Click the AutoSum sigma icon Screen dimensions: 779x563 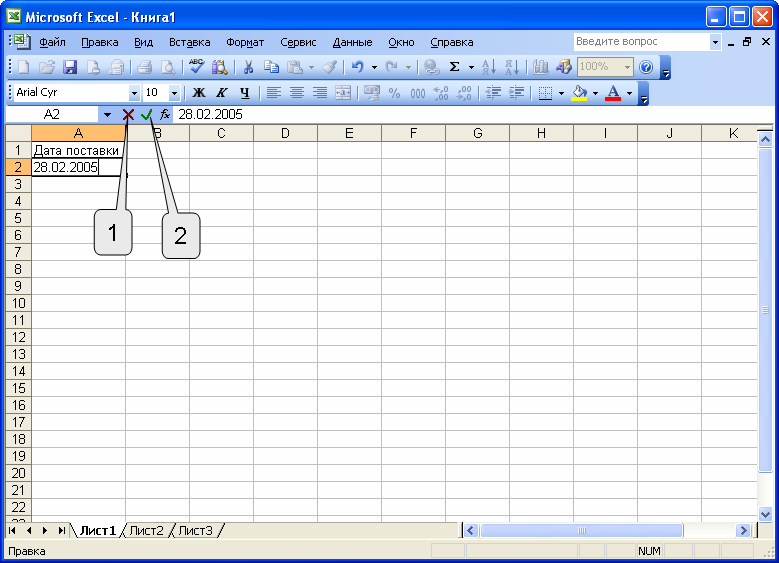click(454, 67)
